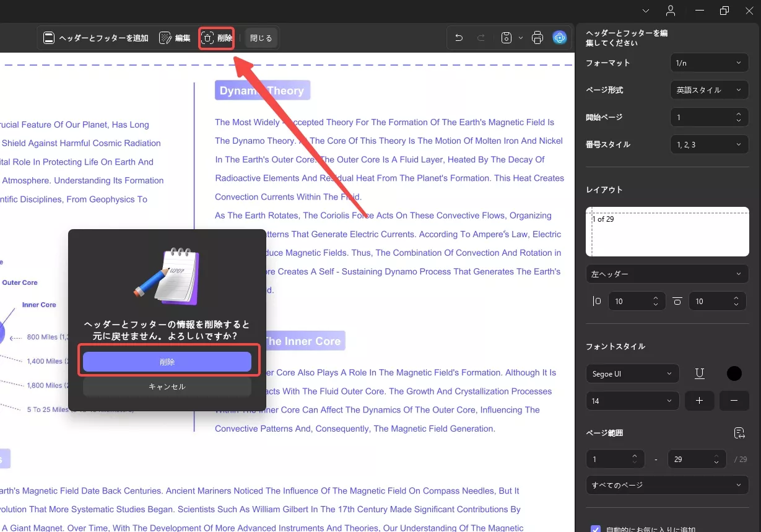The height and width of the screenshot is (532, 761).
Task: Click the Dynamo Theory heading
Action: 263,90
